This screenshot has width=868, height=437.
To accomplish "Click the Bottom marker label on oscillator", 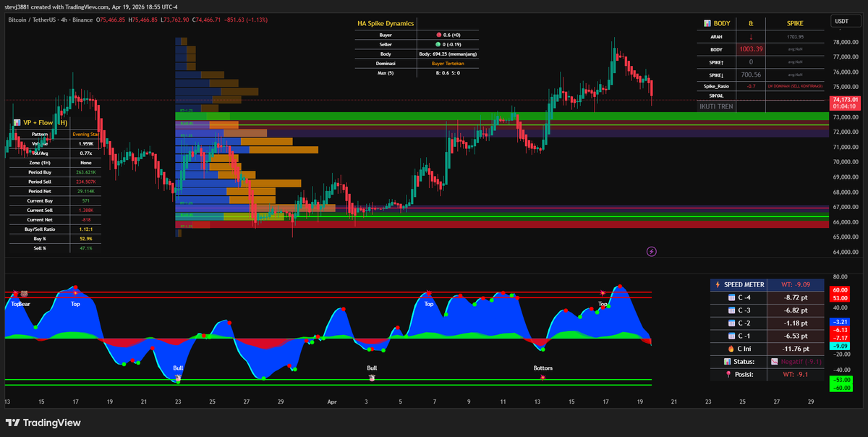I will point(542,368).
